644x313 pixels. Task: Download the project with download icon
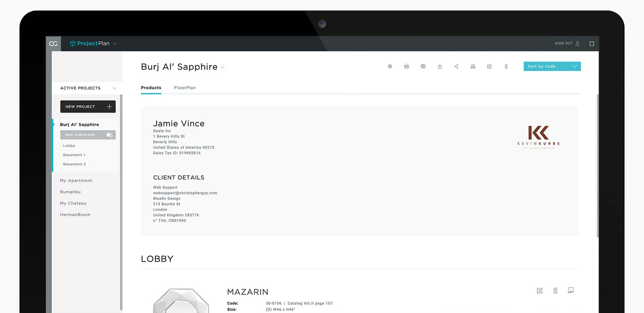click(440, 66)
